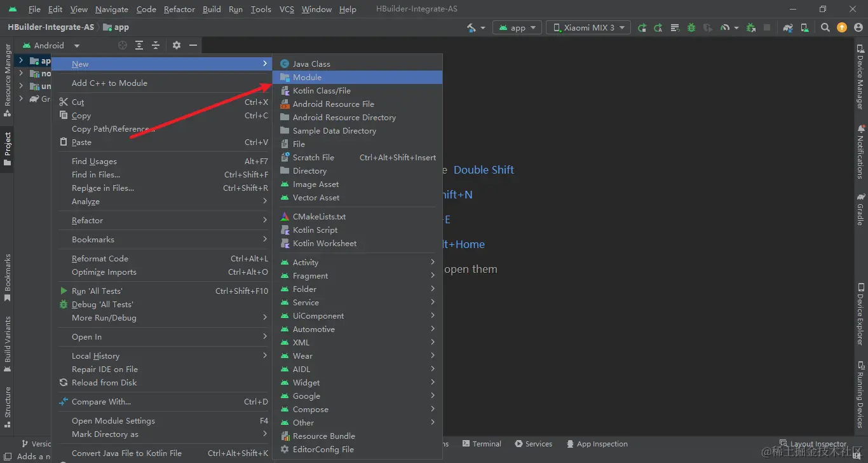Screen dimensions: 868x463
Task: Expand the Analyze submenu
Action: point(163,201)
